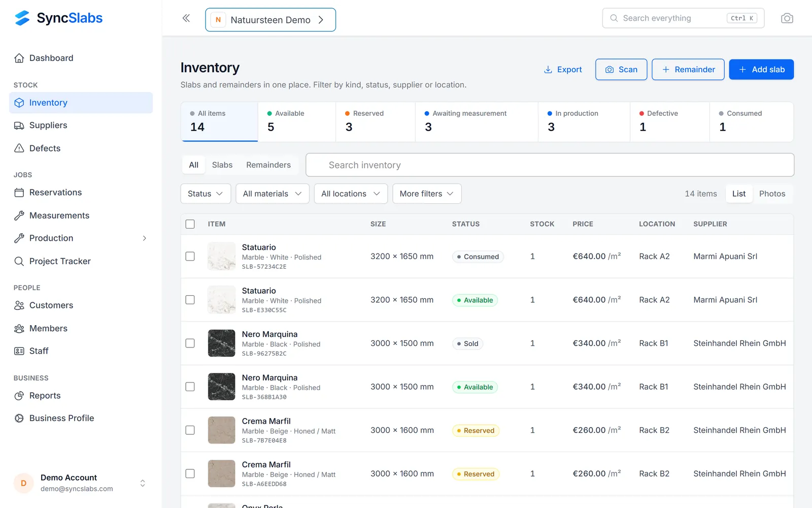Click the Defects warning triangle icon
The image size is (812, 508).
coord(19,148)
